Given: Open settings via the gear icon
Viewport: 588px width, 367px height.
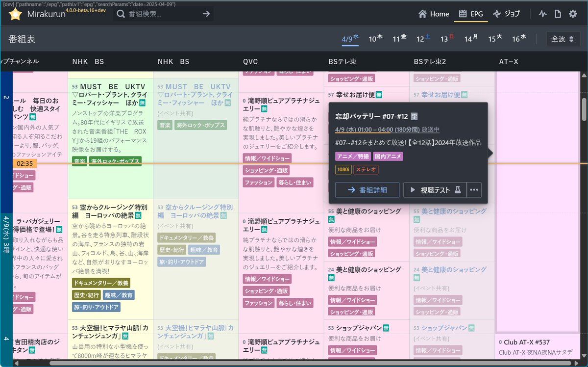Looking at the screenshot, I should [573, 14].
